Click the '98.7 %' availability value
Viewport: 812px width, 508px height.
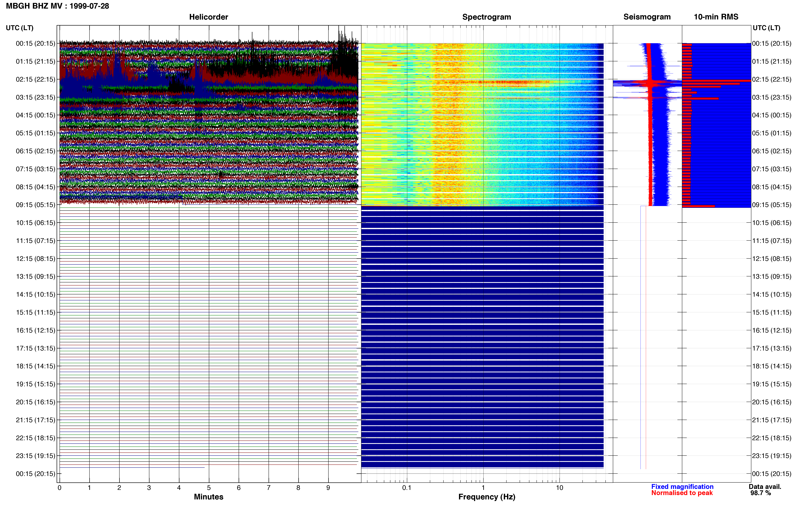pos(761,493)
